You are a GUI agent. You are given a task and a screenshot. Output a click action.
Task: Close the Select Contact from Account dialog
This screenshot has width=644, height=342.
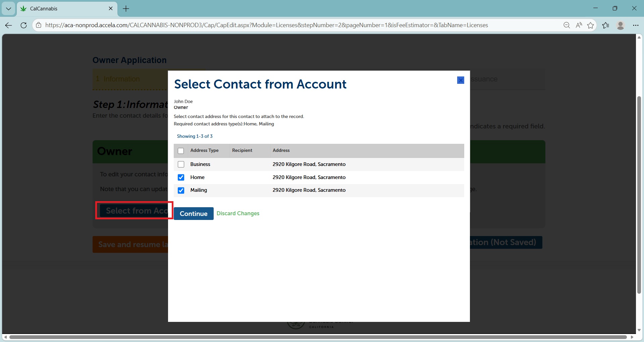[x=461, y=80]
